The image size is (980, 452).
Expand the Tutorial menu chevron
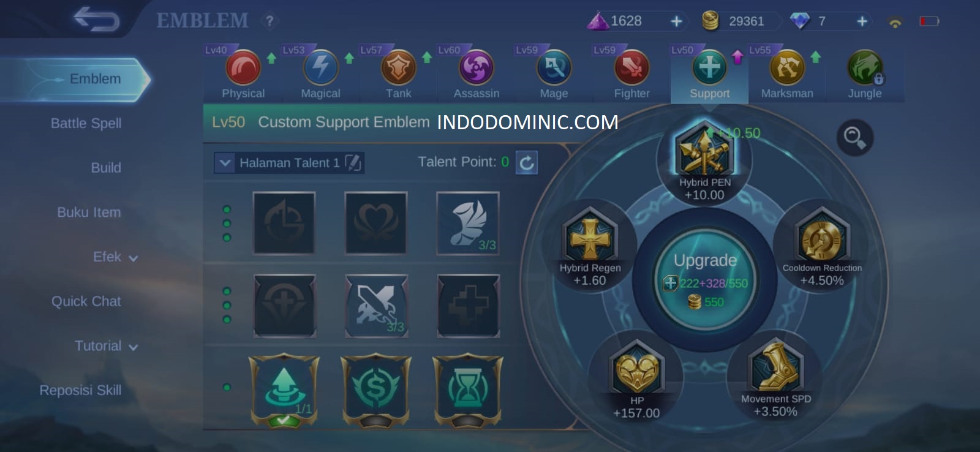[134, 347]
